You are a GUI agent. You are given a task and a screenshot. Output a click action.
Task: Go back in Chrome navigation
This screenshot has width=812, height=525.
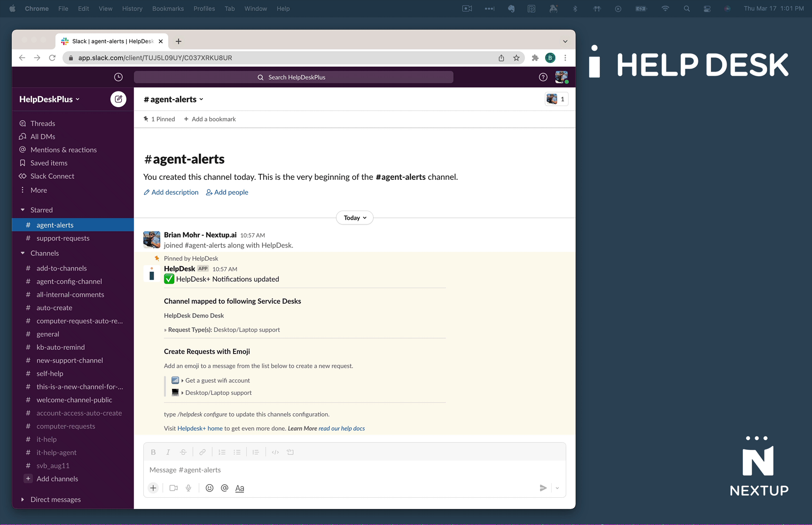(x=22, y=58)
